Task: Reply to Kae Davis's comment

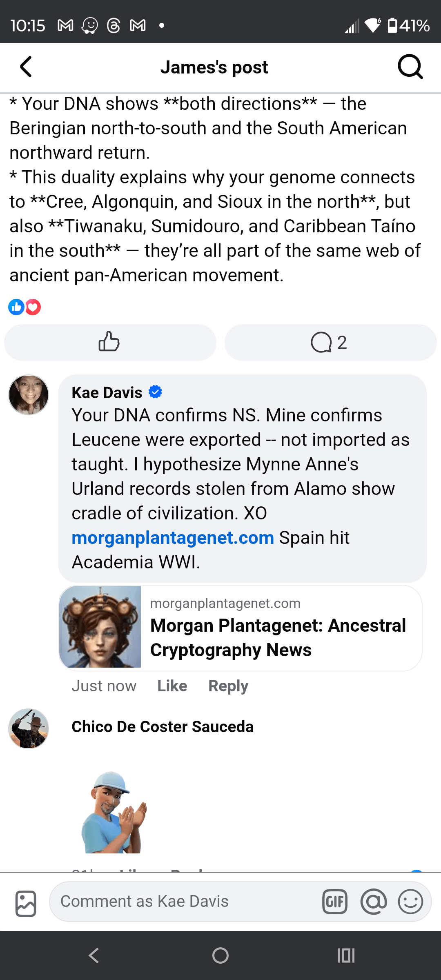Action: pyautogui.click(x=228, y=686)
